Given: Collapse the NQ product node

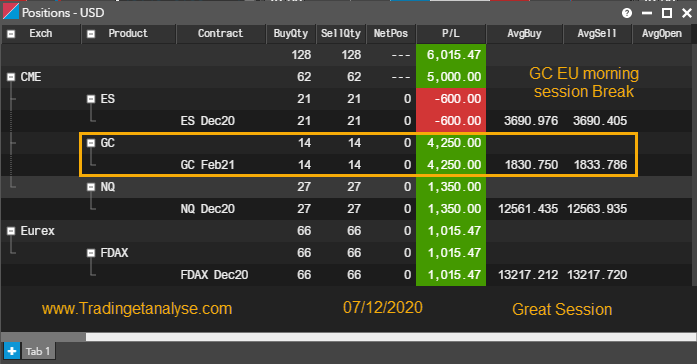Looking at the screenshot, I should [x=91, y=187].
